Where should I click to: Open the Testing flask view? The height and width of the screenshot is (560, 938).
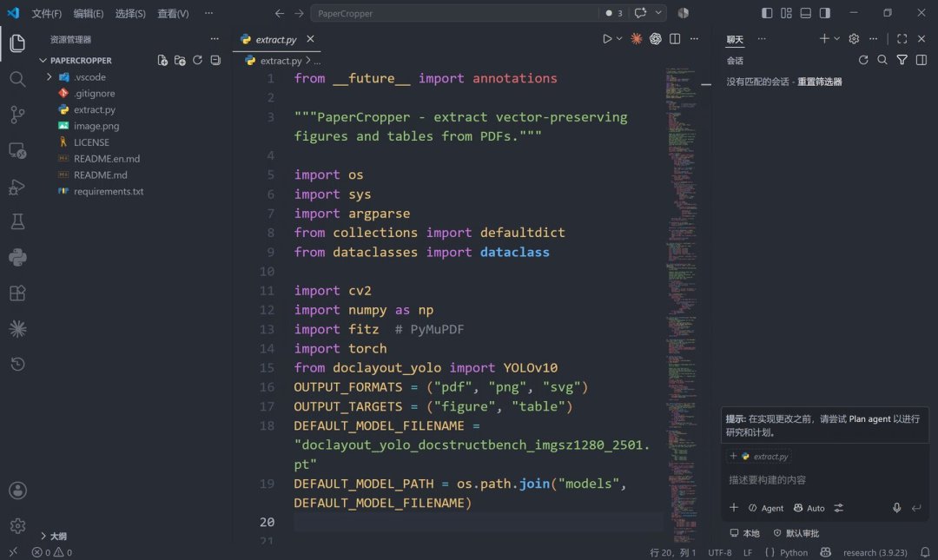[17, 222]
